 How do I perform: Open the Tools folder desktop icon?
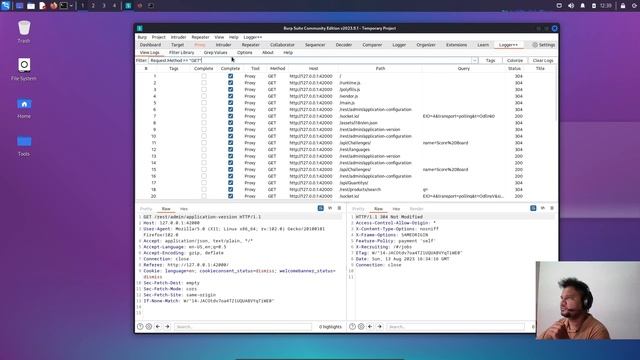pos(24,146)
